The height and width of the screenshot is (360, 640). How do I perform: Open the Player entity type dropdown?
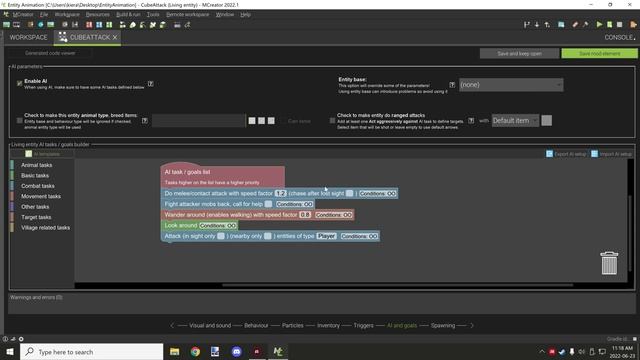[327, 236]
